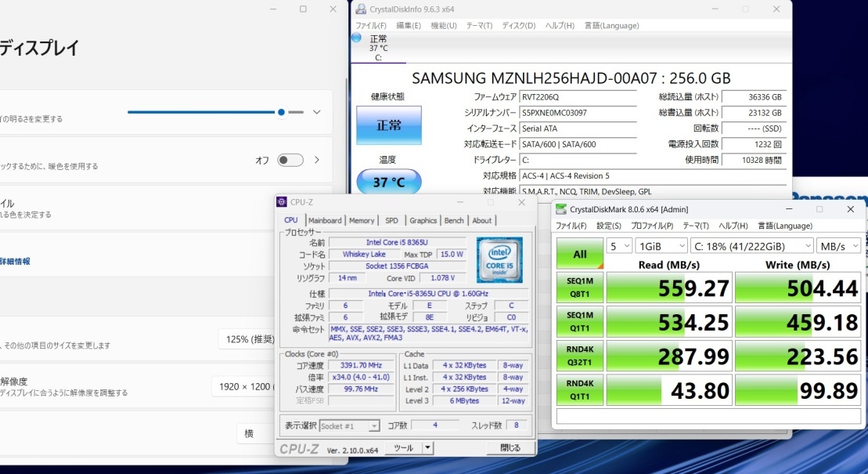868x474 pixels.
Task: Open 設定(S) menu in CrystalDiskMark
Action: [609, 226]
